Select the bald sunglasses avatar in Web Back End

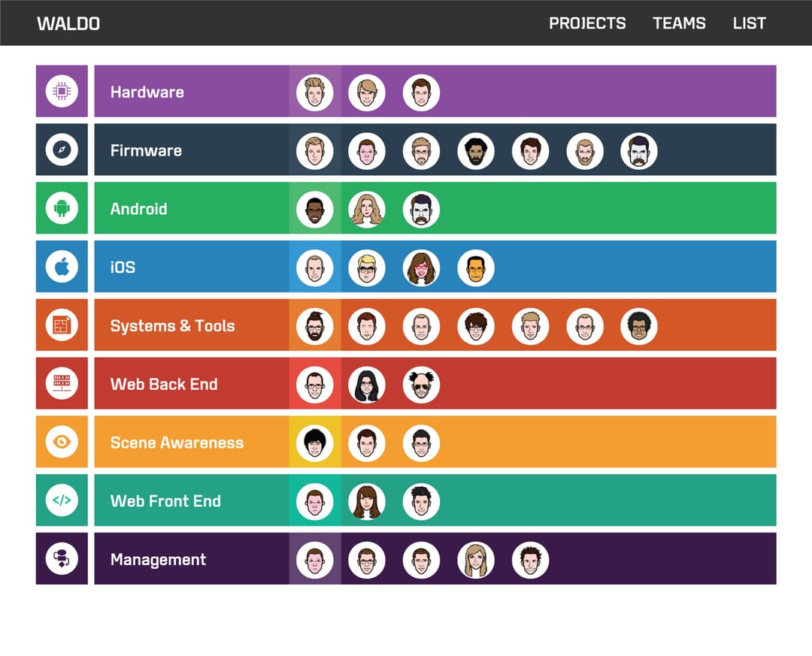tap(422, 385)
